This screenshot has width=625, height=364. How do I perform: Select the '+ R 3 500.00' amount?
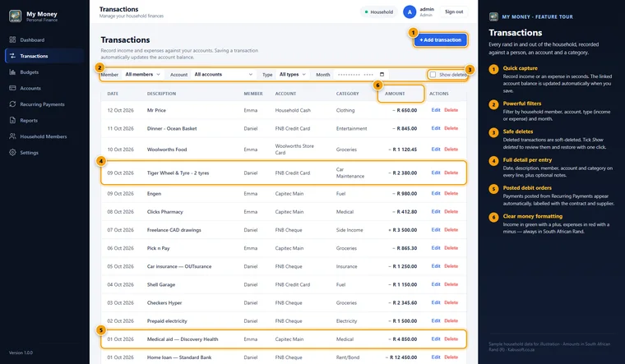pos(403,230)
